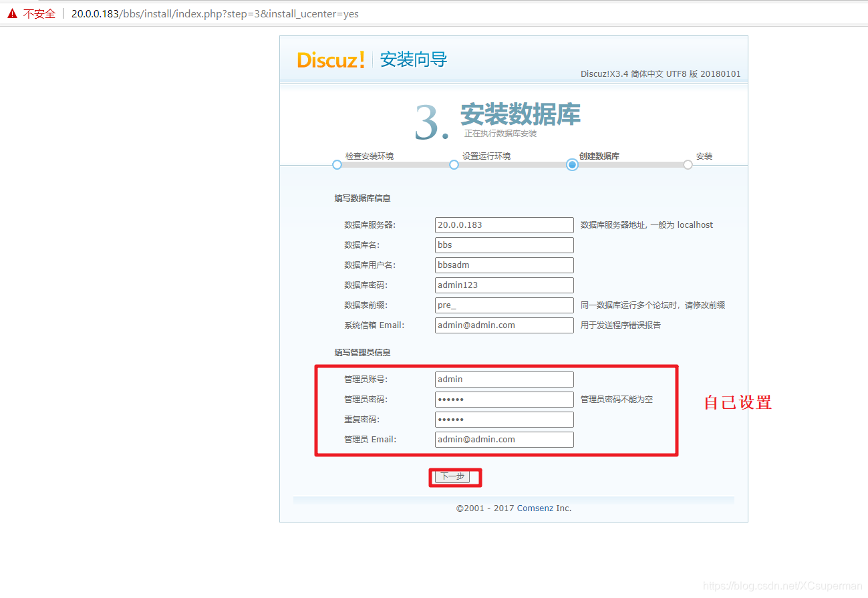Click the 设置运行环境 step label
This screenshot has width=868, height=598.
[486, 156]
